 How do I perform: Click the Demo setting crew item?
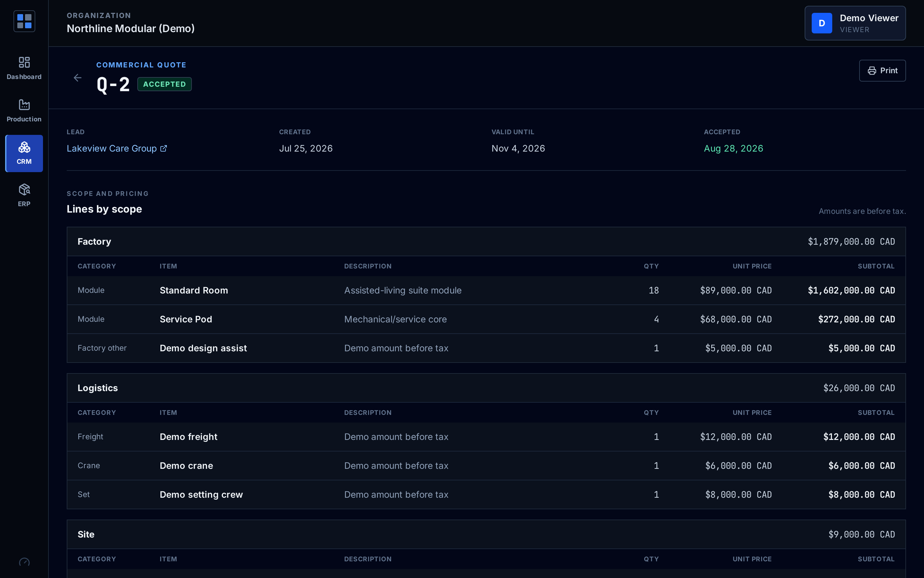(201, 495)
